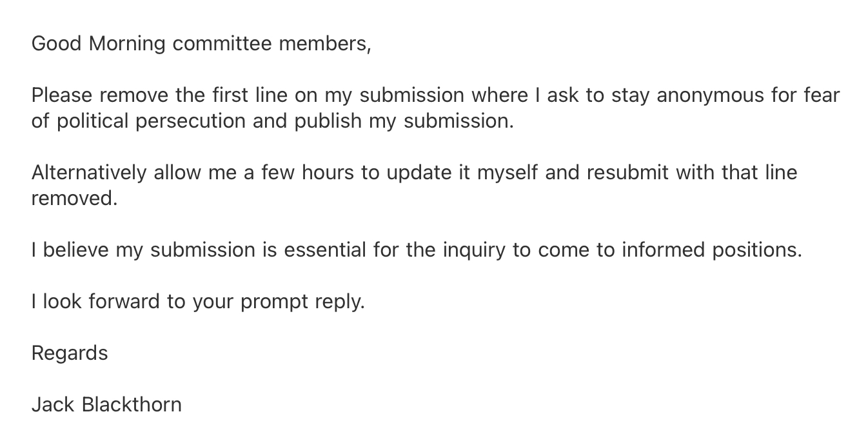868x443 pixels.
Task: Click the line 'I look forward to your prompt reply.'
Action: [x=198, y=302]
